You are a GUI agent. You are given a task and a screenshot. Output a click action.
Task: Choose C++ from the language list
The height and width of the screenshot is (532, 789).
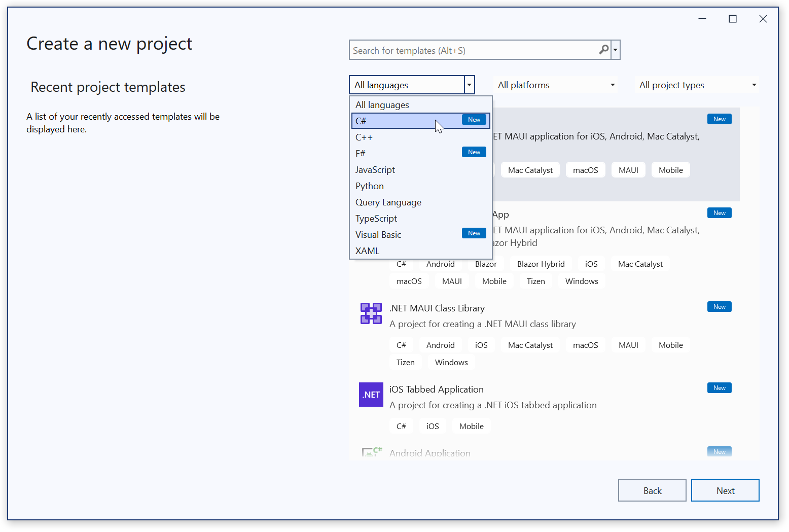pyautogui.click(x=421, y=137)
